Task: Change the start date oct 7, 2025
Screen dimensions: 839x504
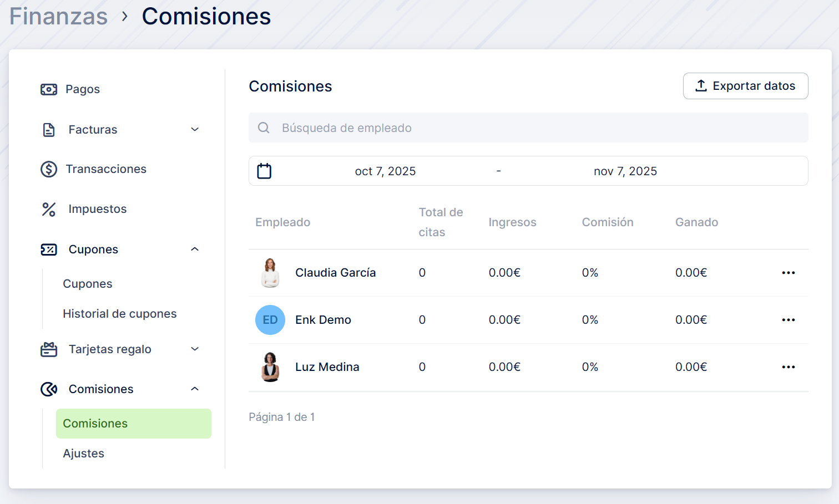Action: coord(385,171)
